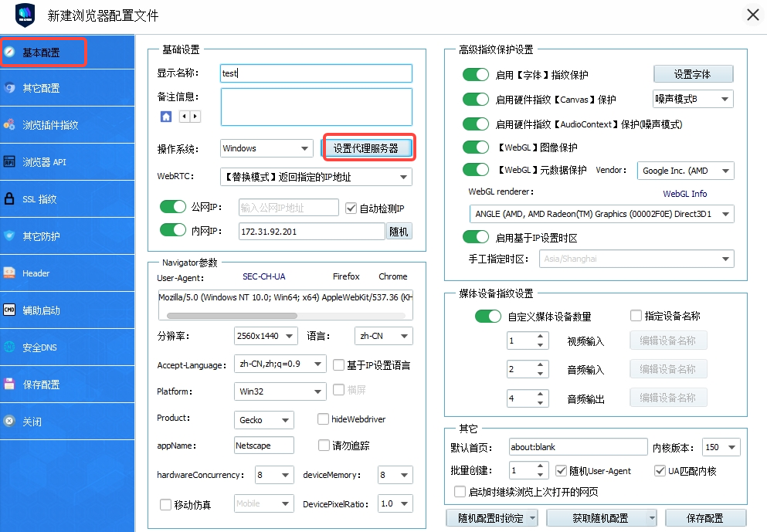Click the 辅助启动 CMD icon

coord(10,310)
